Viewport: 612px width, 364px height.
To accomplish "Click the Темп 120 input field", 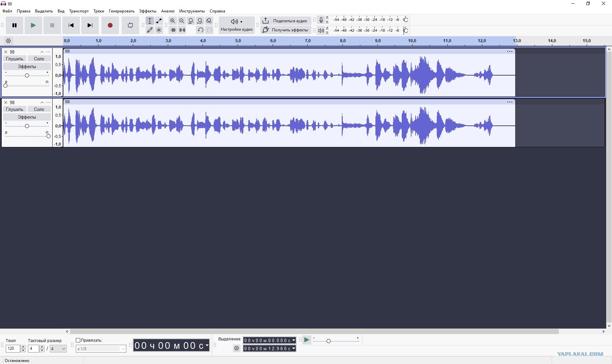I will pos(13,349).
